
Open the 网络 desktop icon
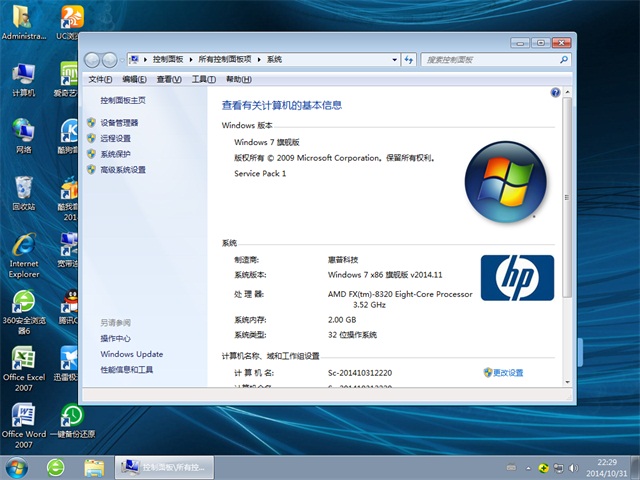[23, 136]
